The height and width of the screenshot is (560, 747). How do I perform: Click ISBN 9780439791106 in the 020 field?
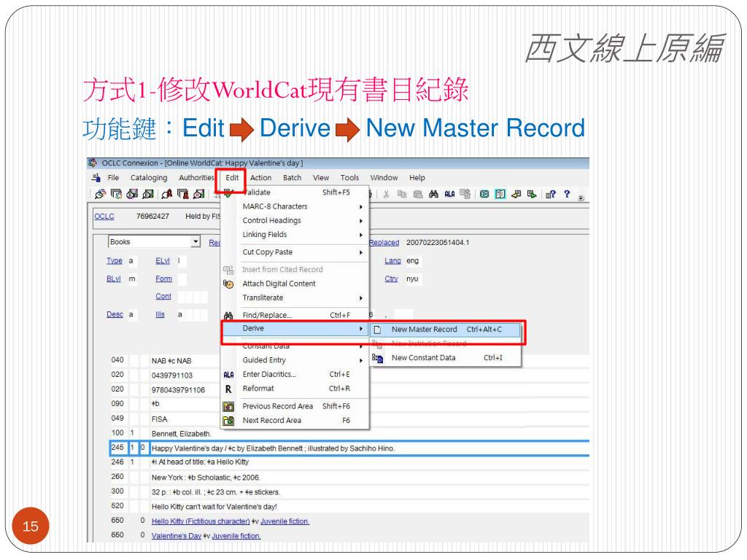(x=178, y=390)
